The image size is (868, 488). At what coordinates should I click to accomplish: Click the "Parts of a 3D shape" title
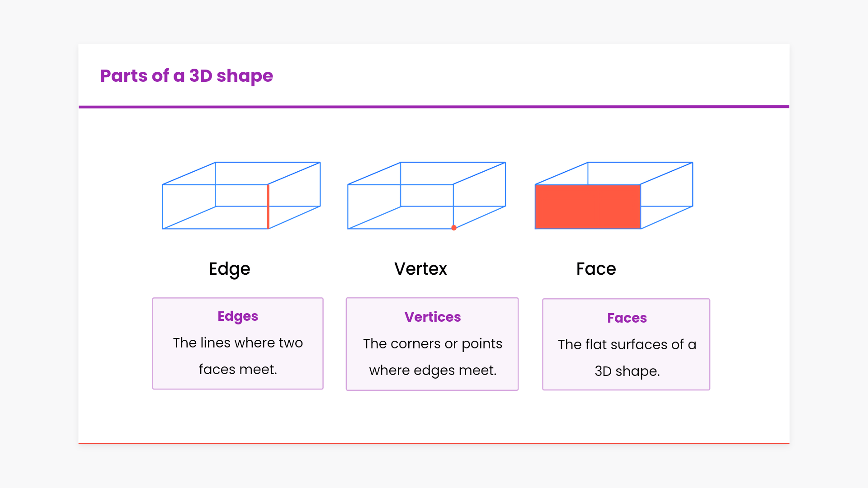(x=186, y=76)
